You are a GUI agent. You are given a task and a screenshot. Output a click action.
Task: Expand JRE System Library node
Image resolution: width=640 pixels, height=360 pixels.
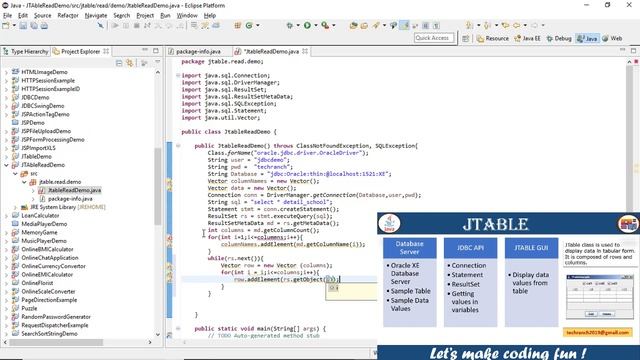15,207
